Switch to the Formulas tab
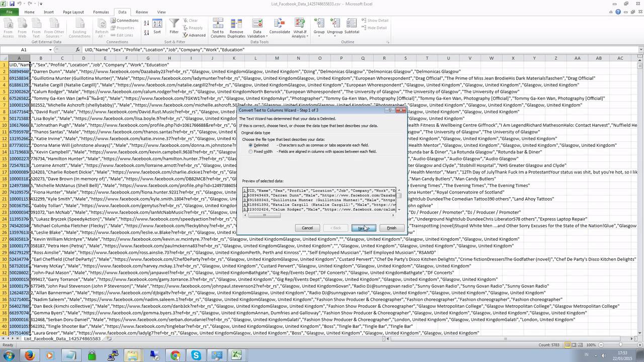 pyautogui.click(x=101, y=12)
